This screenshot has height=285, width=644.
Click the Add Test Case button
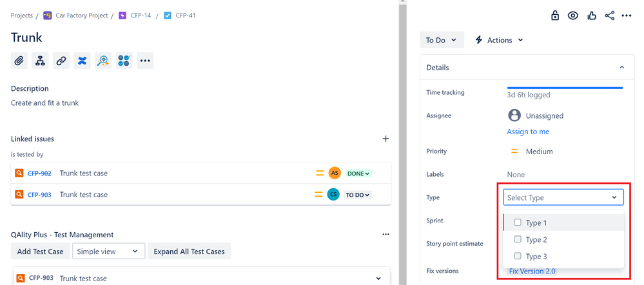pyautogui.click(x=40, y=251)
